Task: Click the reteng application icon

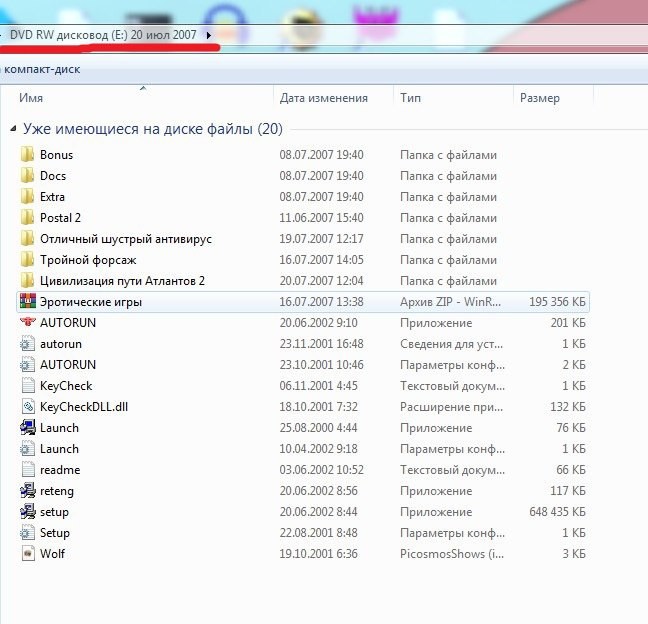Action: click(x=28, y=491)
